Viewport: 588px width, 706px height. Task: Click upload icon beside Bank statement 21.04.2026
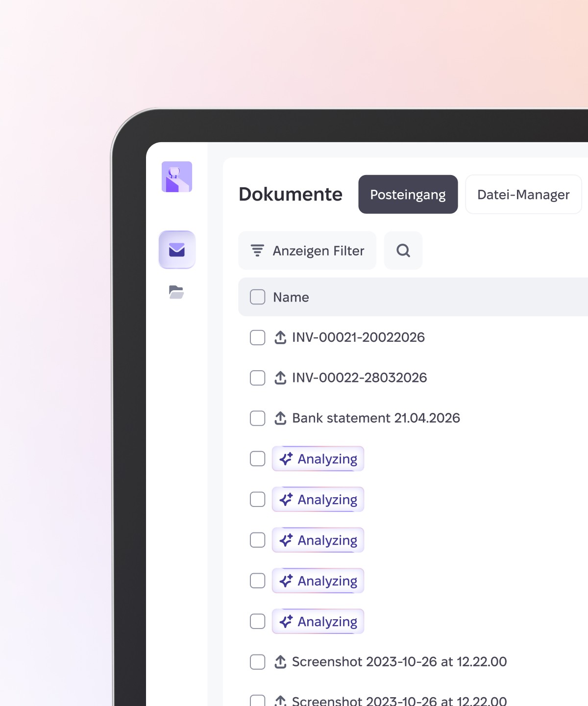click(x=280, y=418)
